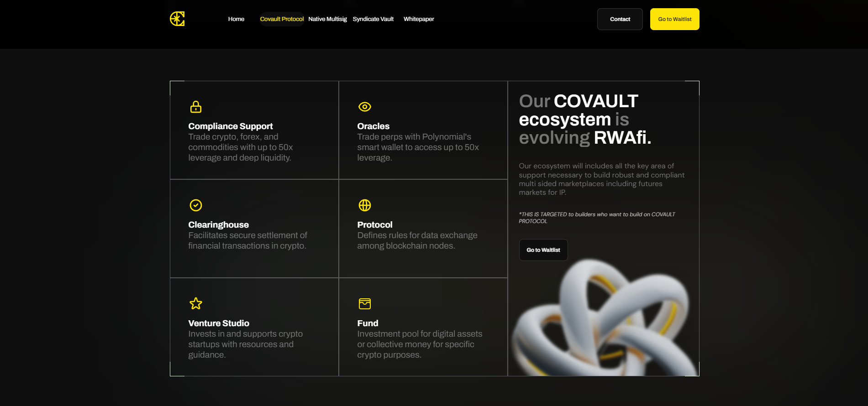Click the wallet icon above Fund

click(365, 303)
